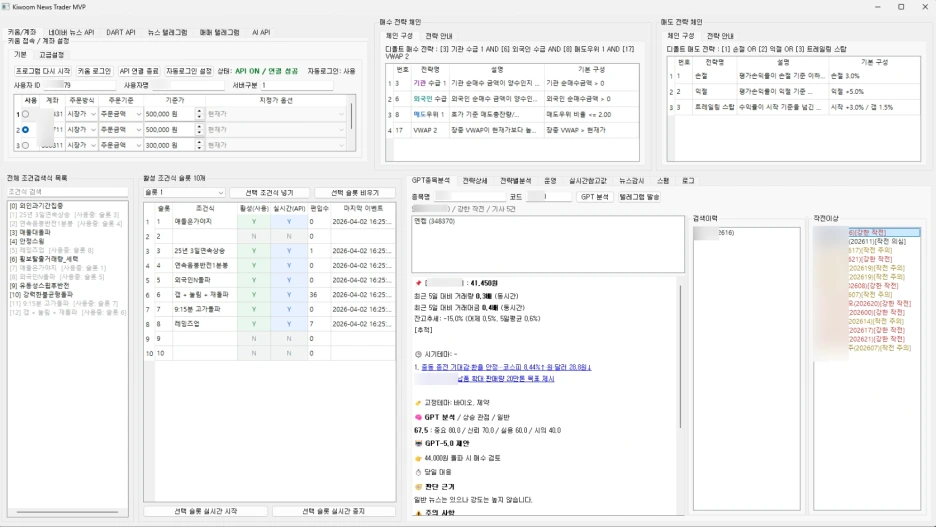936x527 pixels.
Task: Click the 종목명 input field
Action: [x=470, y=196]
